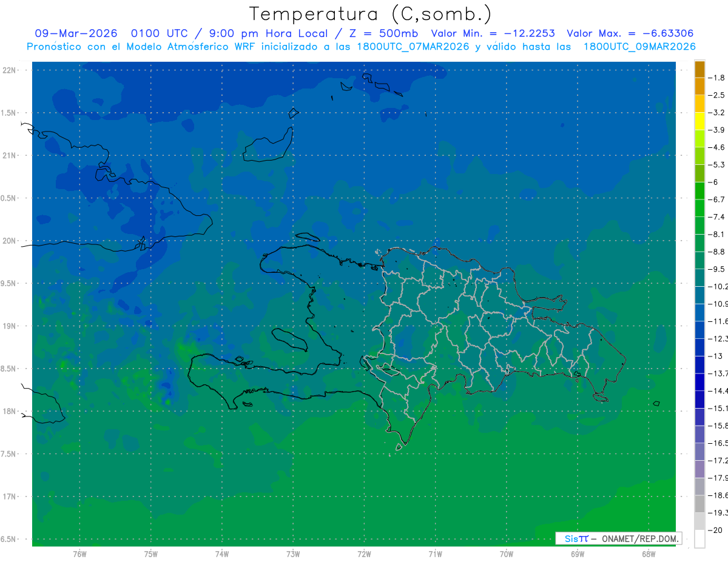
Task: Click the "17N" latitude label
Action: [8, 497]
